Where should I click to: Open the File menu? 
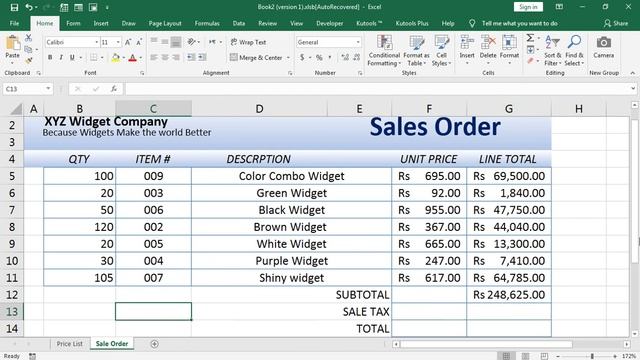coord(14,23)
